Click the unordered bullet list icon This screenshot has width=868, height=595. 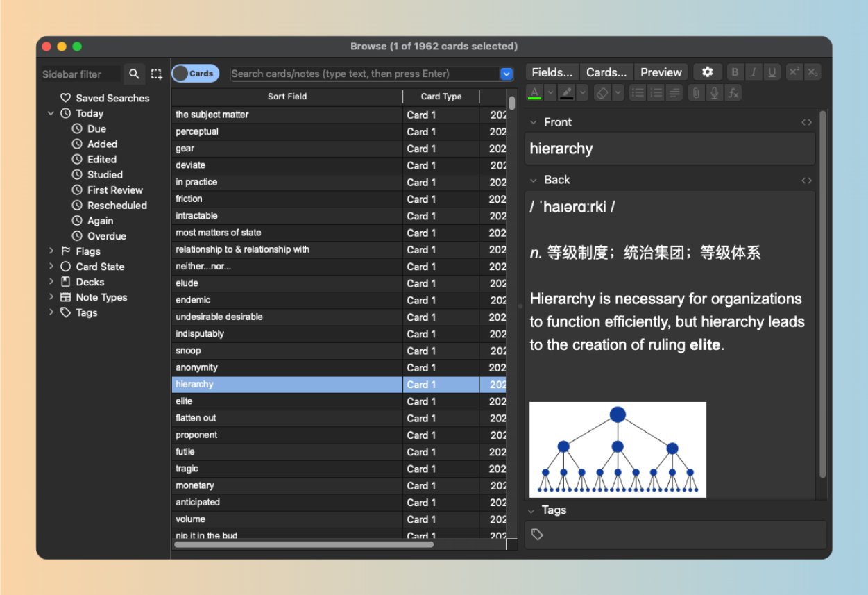(638, 92)
